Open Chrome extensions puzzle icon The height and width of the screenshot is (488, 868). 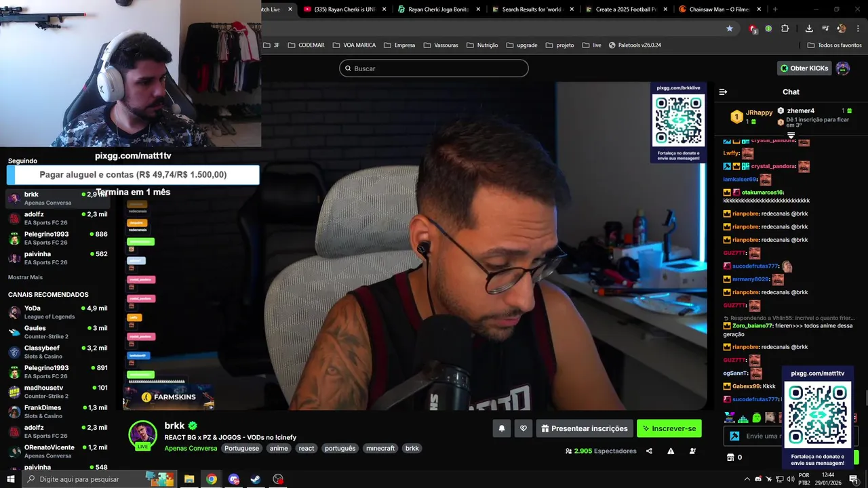coord(785,28)
